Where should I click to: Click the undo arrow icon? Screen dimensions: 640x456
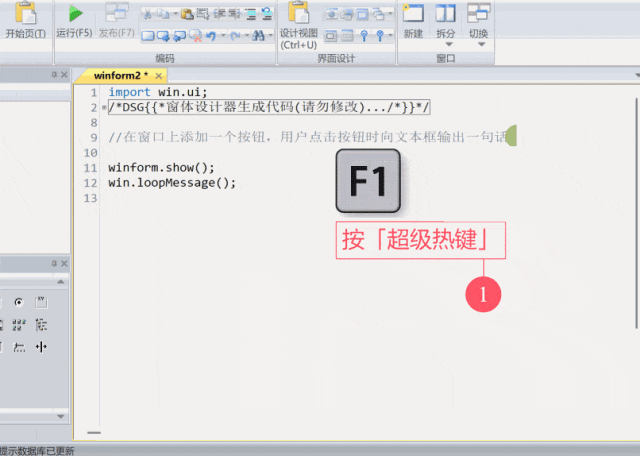(211, 36)
